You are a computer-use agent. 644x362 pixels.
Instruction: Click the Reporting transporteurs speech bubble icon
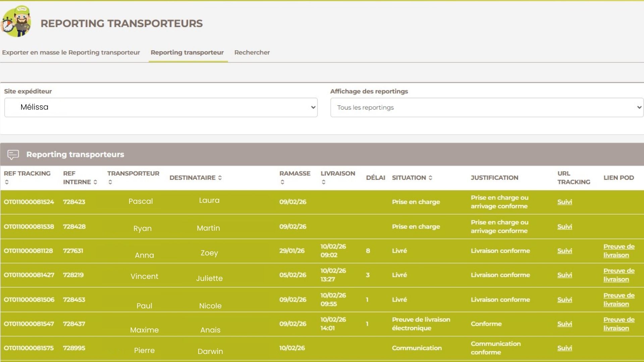[x=13, y=155]
